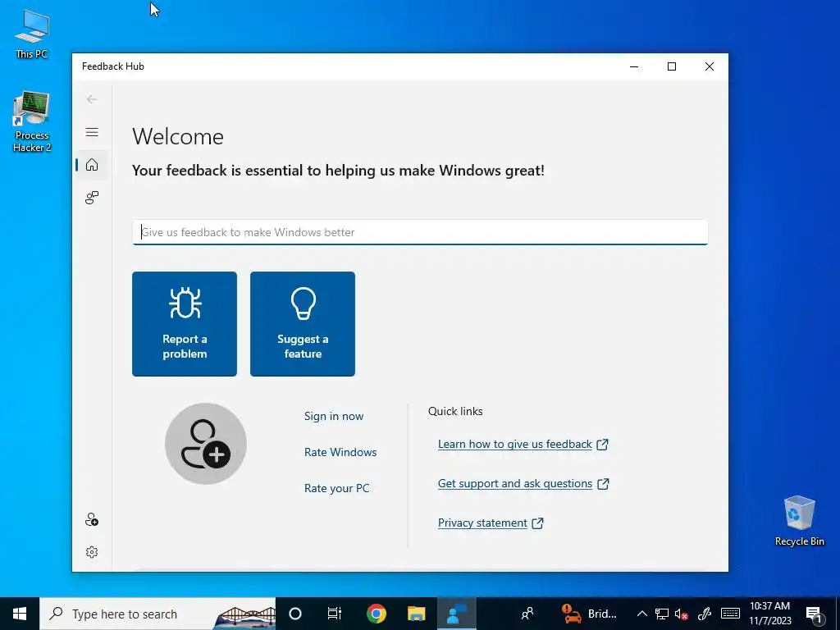
Task: Launch Google Chrome from taskbar
Action: pos(376,614)
